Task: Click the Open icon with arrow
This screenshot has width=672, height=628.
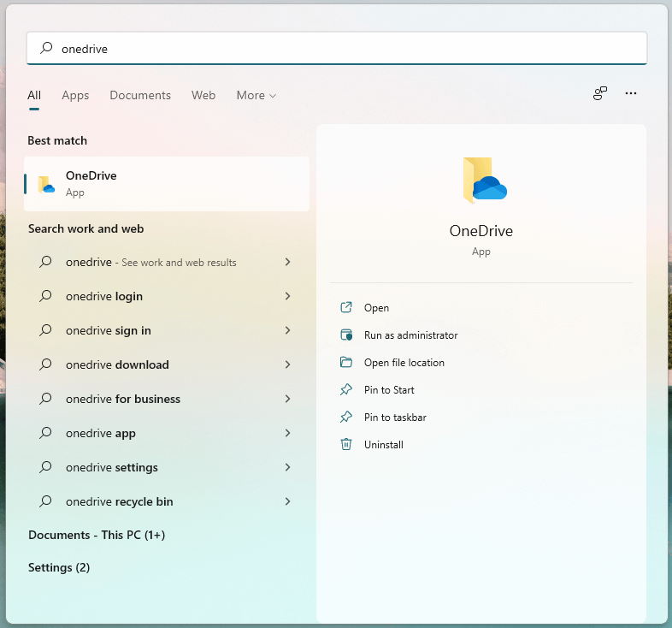Action: [x=346, y=307]
